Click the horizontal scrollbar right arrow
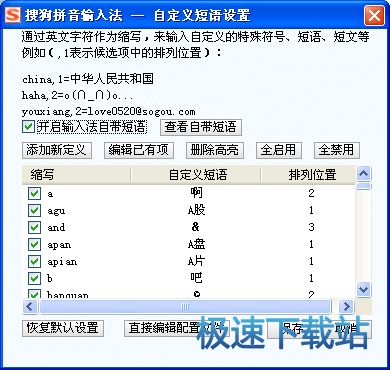 [x=347, y=306]
